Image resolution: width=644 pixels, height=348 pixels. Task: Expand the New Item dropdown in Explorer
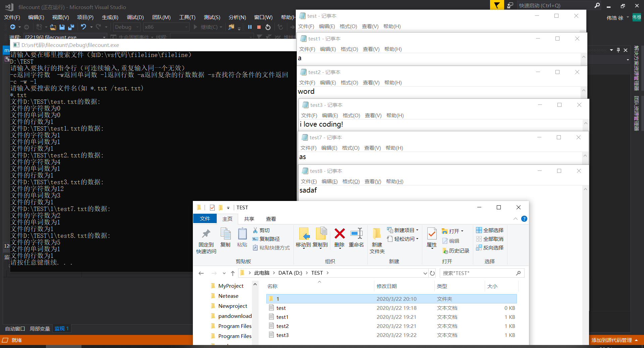[x=418, y=230]
